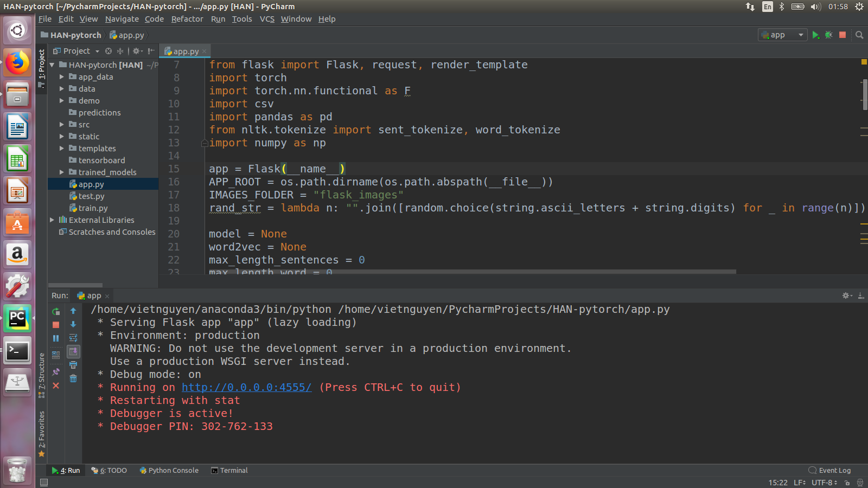Close the app tab in Run panel
This screenshot has width=868, height=488.
point(107,296)
